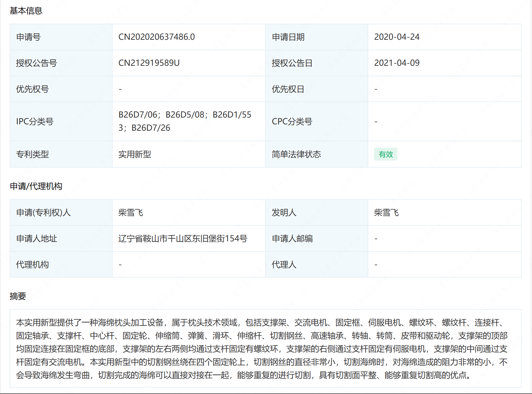Click the 优先权号 label cell
The image size is (532, 394).
pos(61,89)
